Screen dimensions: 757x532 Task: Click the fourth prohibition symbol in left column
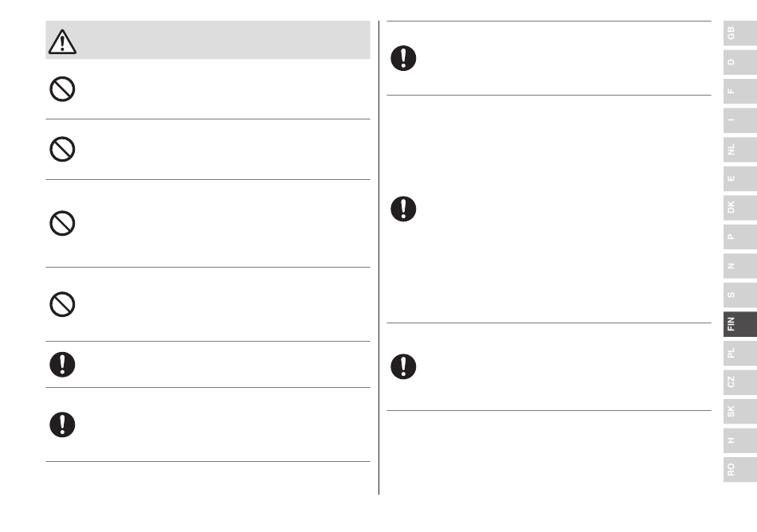pos(62,304)
